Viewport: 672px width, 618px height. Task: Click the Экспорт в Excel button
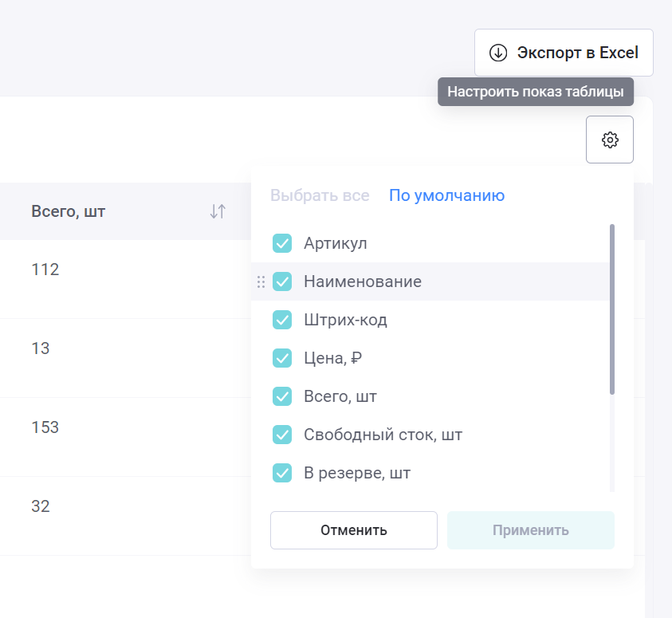(564, 53)
